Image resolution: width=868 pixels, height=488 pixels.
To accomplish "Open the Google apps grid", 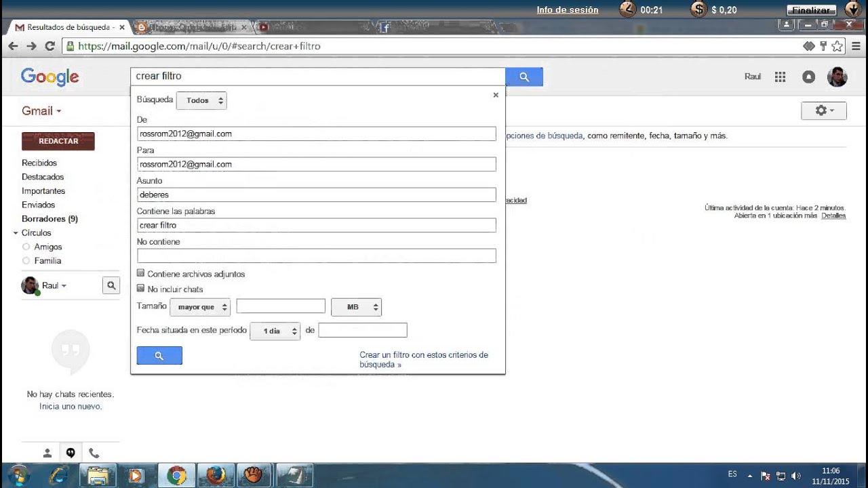I will [781, 77].
